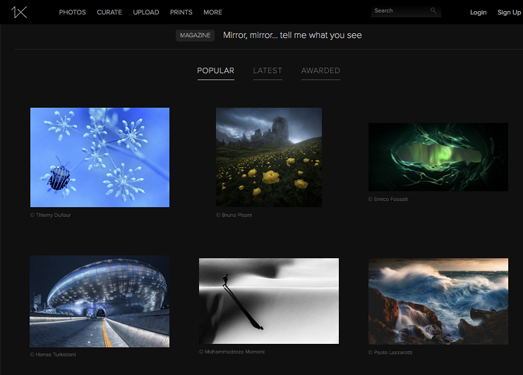Open 'Mirror, mirror... tell me what you see' article
This screenshot has height=375, width=523.
tap(292, 35)
